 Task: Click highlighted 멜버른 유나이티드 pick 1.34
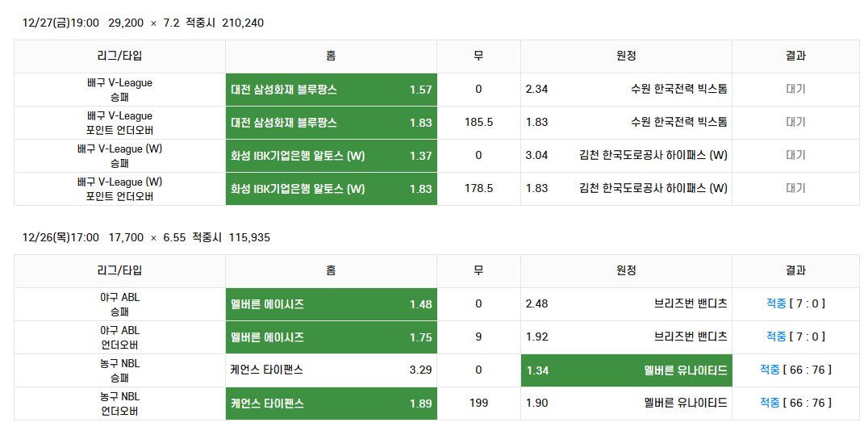(626, 370)
